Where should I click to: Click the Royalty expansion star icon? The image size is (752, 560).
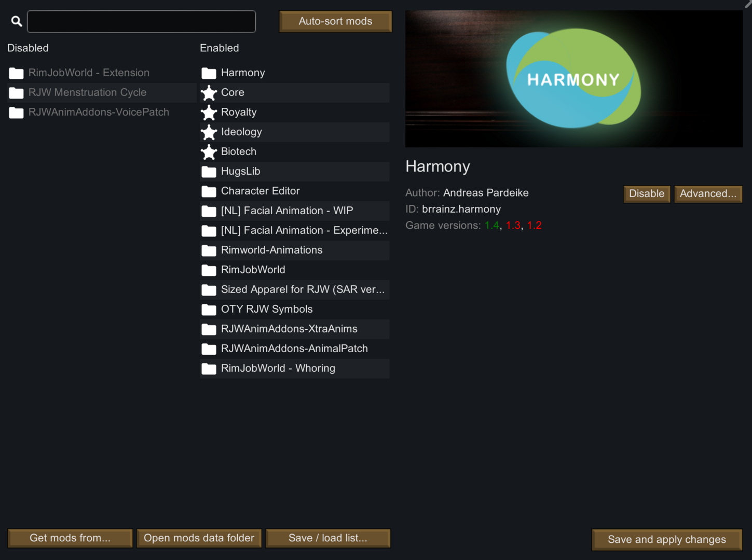tap(209, 113)
